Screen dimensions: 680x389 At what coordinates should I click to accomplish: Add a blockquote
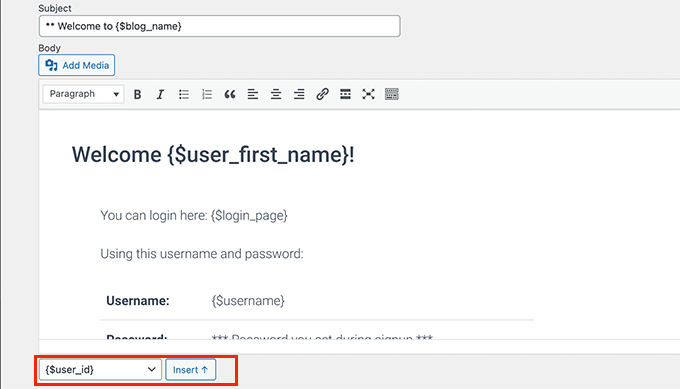[x=230, y=94]
